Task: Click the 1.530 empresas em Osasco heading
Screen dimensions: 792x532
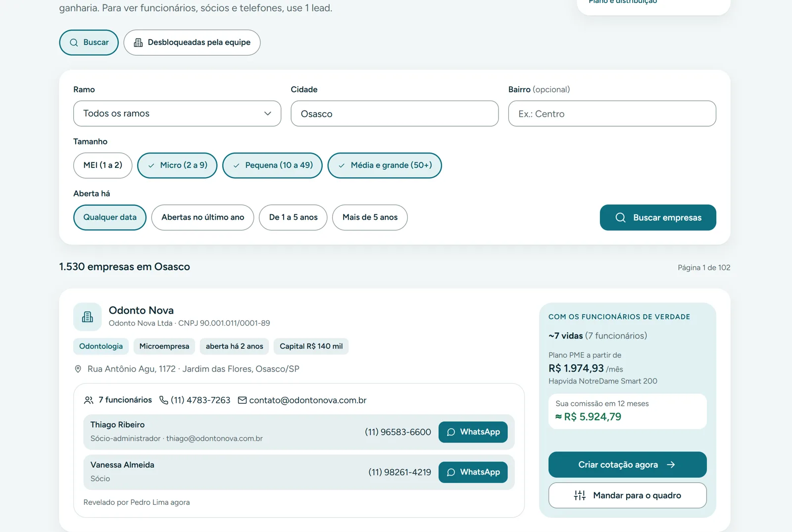Action: click(125, 267)
